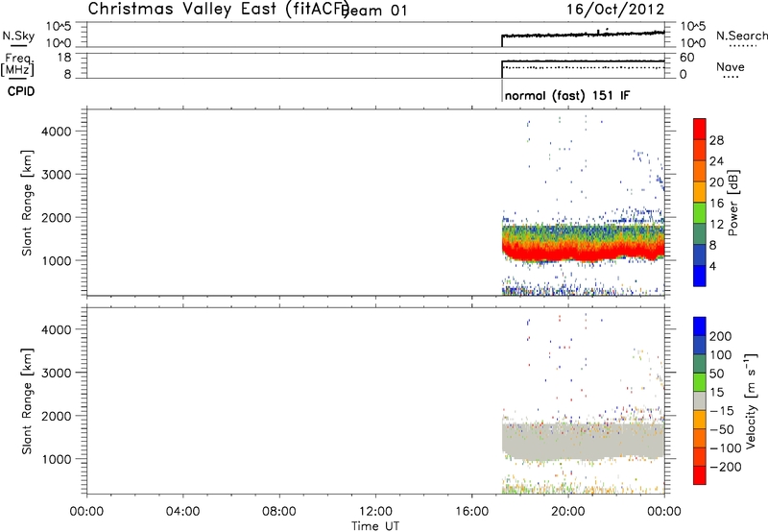This screenshot has height=532, width=768.
Task: Click the "Time UT" axis title
Action: click(x=375, y=525)
